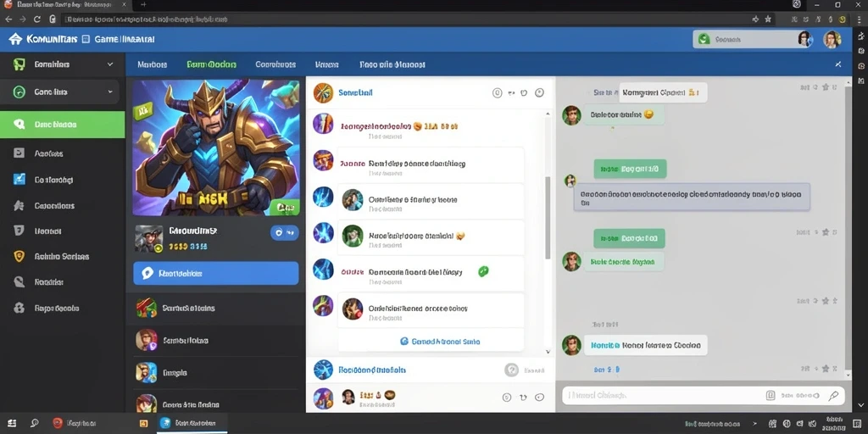Open the blue-titled section below the feed list
Image resolution: width=868 pixels, height=434 pixels.
click(372, 370)
